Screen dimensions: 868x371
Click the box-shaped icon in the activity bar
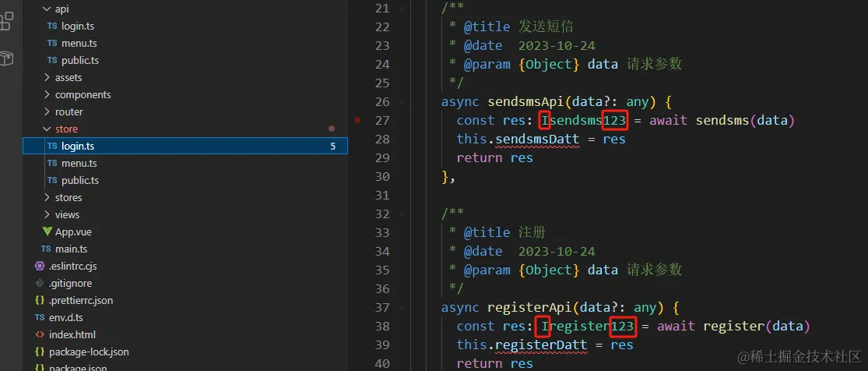[x=6, y=58]
